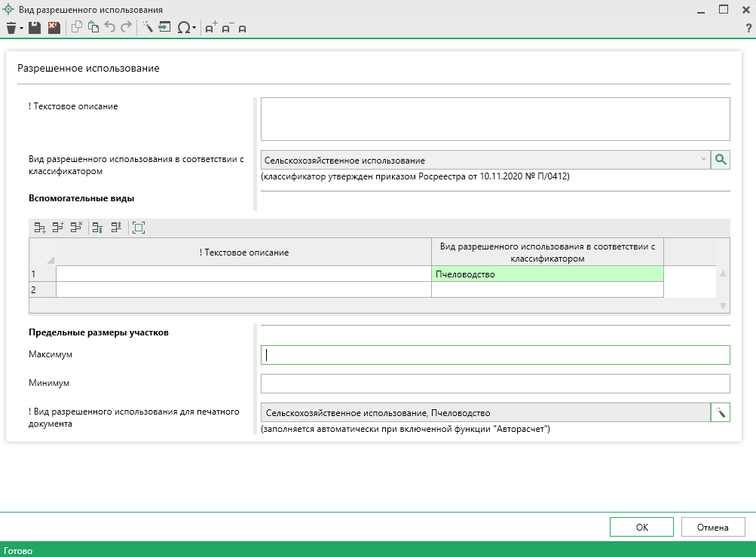
Task: Click the Отмена button
Action: pyautogui.click(x=713, y=528)
